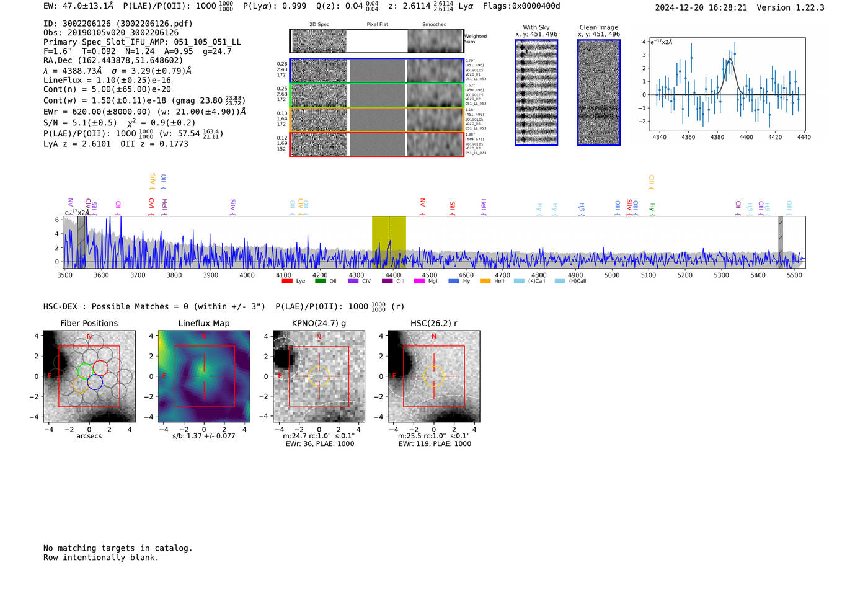Screen dimensions: 868x591
Task: Click the red Lyα legend swatch
Action: click(286, 281)
